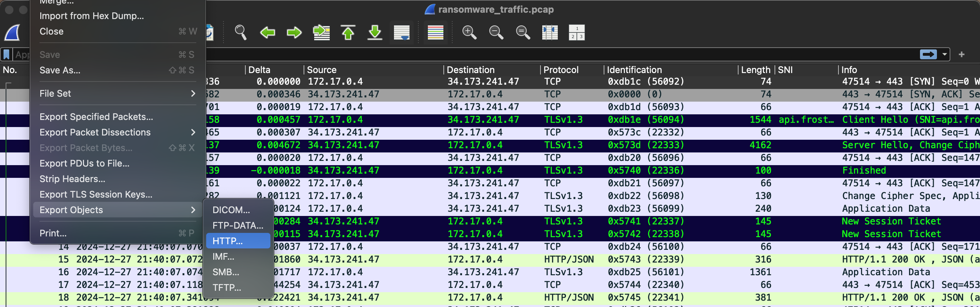Click the Find Packet magnifier icon
The image size is (980, 307).
(x=240, y=32)
